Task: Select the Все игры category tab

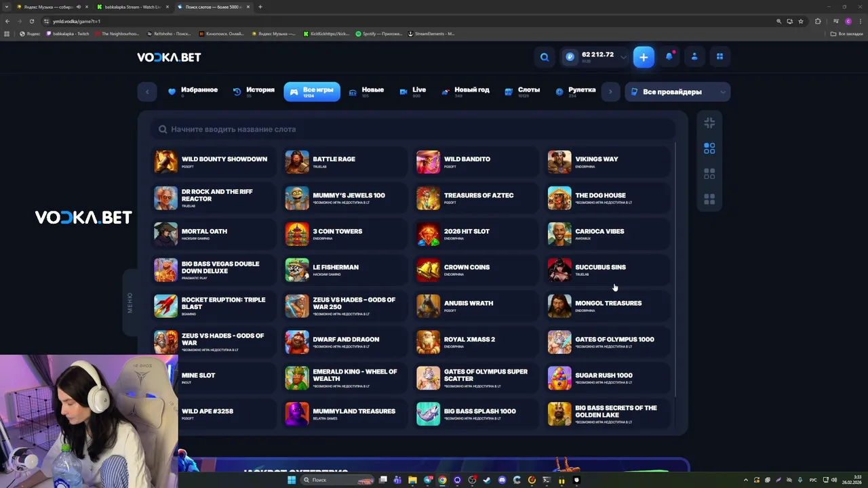Action: (x=312, y=91)
